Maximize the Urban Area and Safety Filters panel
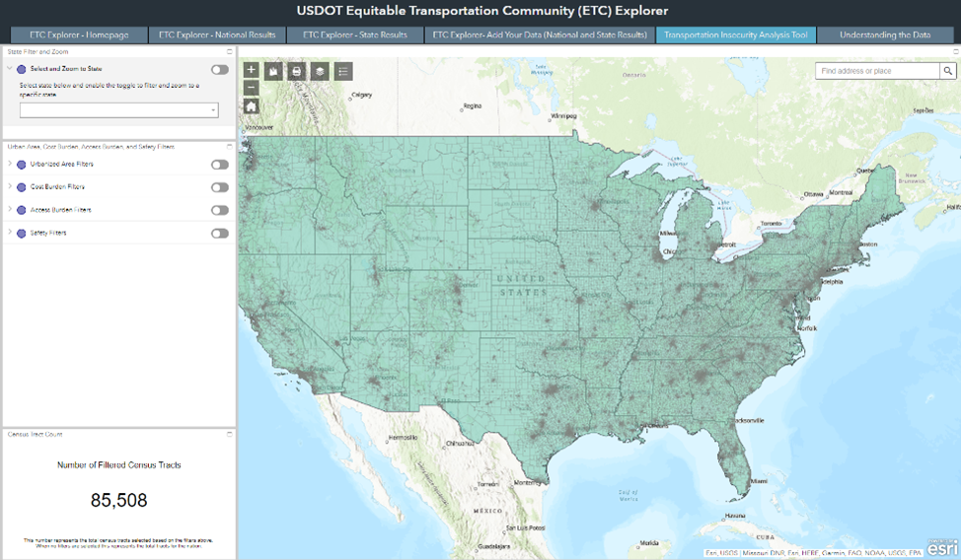The width and height of the screenshot is (961, 560). (230, 147)
